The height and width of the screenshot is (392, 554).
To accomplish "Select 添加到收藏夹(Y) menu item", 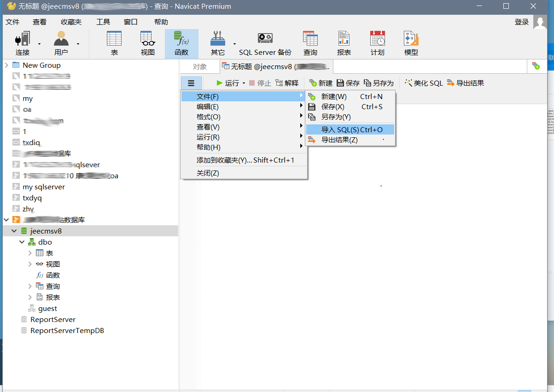I will (x=244, y=160).
